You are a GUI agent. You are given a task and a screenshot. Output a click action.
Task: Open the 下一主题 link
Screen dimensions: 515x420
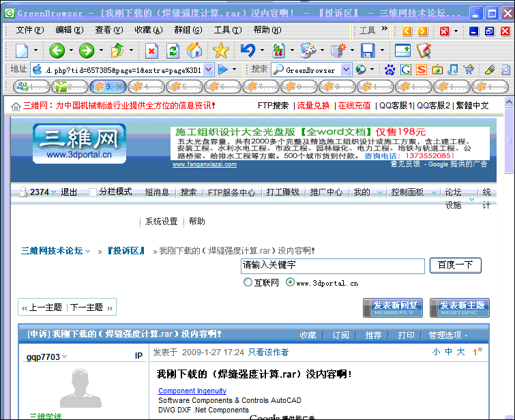pyautogui.click(x=87, y=307)
